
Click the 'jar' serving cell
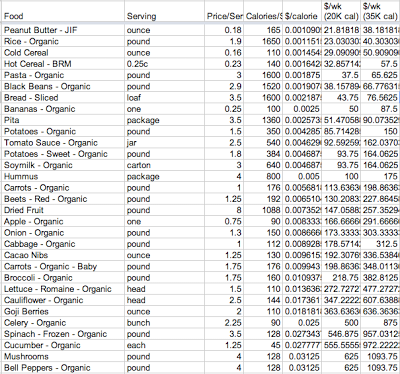164,143
